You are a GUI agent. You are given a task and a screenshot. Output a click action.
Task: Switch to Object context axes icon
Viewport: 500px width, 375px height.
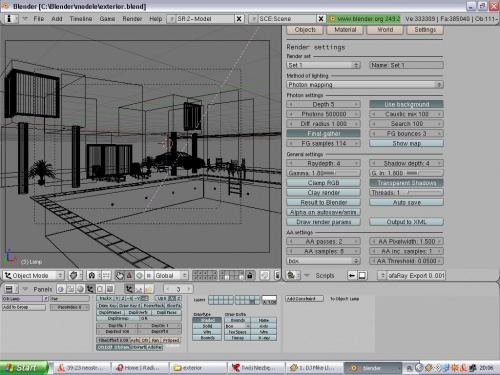pos(90,289)
